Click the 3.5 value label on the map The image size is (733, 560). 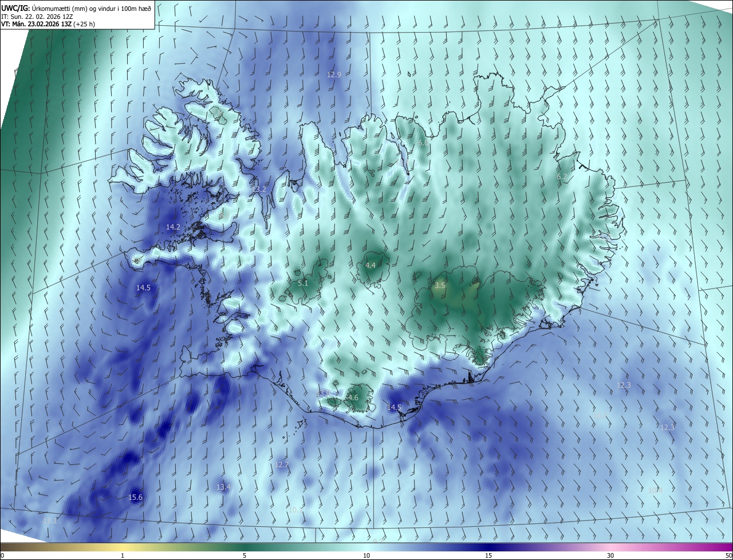[440, 285]
